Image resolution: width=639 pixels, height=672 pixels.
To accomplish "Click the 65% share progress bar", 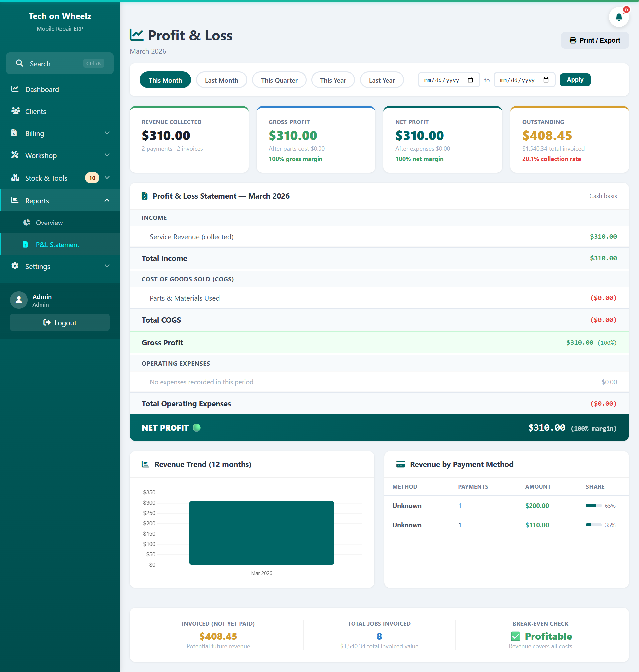I will (594, 505).
